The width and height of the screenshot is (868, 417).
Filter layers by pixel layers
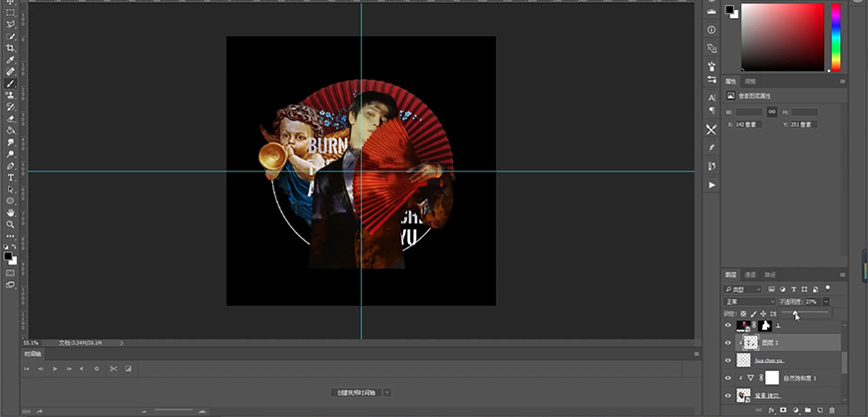click(x=771, y=289)
